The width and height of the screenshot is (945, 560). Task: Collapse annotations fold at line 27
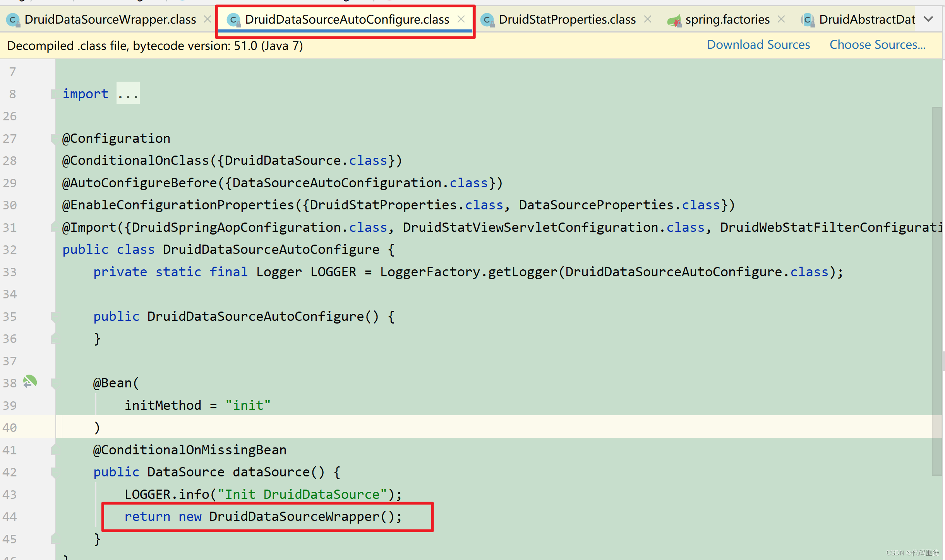(x=53, y=139)
